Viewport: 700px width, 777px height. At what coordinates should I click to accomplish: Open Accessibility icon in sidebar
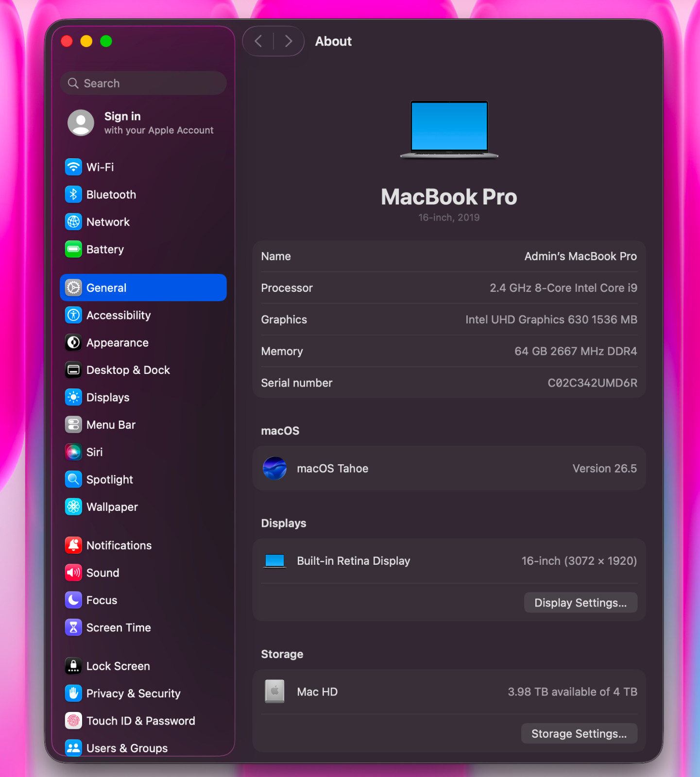pyautogui.click(x=73, y=315)
